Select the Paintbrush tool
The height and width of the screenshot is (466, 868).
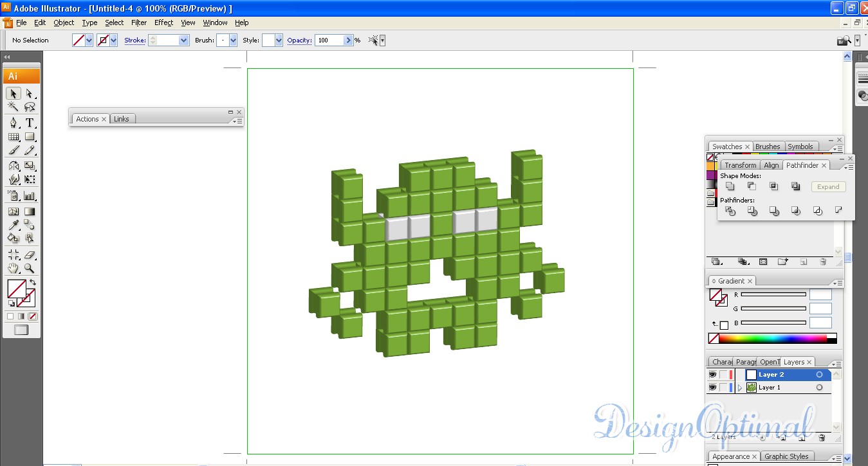(x=14, y=150)
